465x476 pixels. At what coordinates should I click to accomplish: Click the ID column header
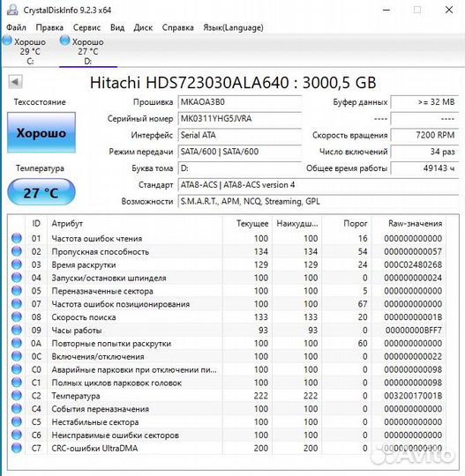(36, 223)
